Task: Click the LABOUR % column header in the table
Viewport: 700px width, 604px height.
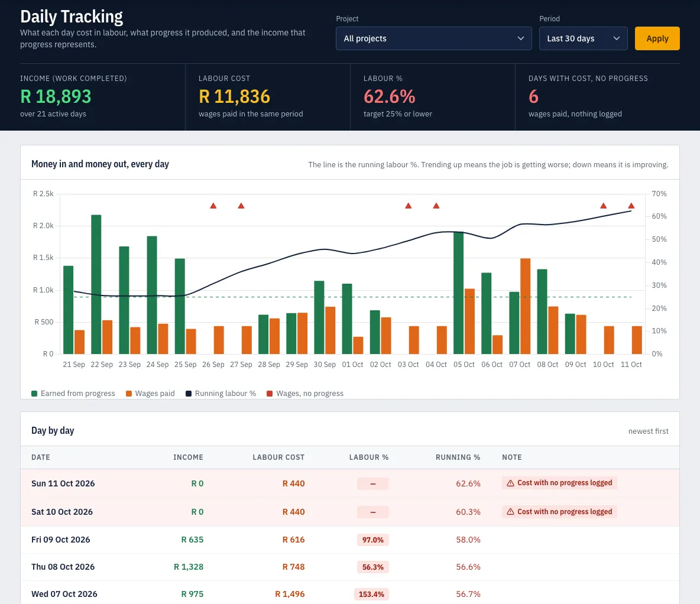Action: click(x=369, y=457)
